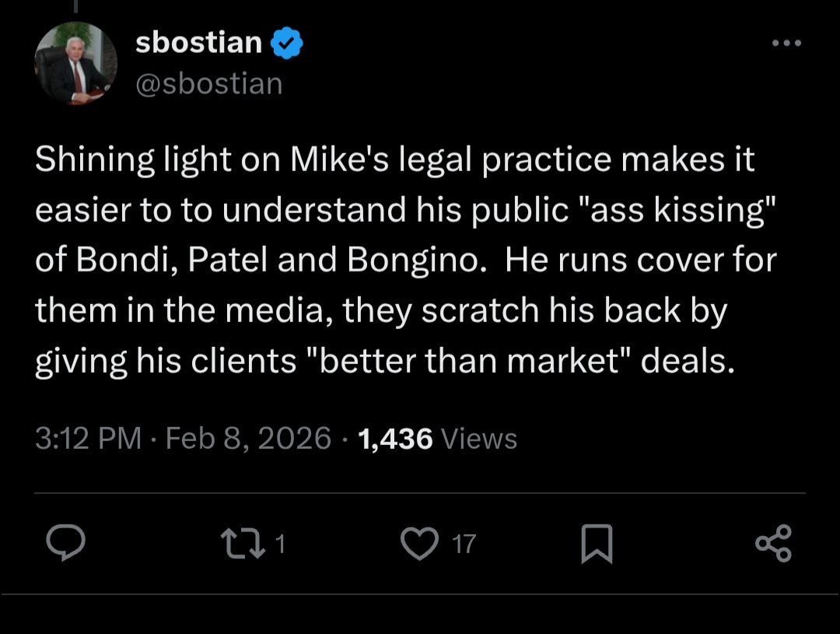The image size is (840, 634).
Task: Bookmark this post
Action: (x=597, y=543)
